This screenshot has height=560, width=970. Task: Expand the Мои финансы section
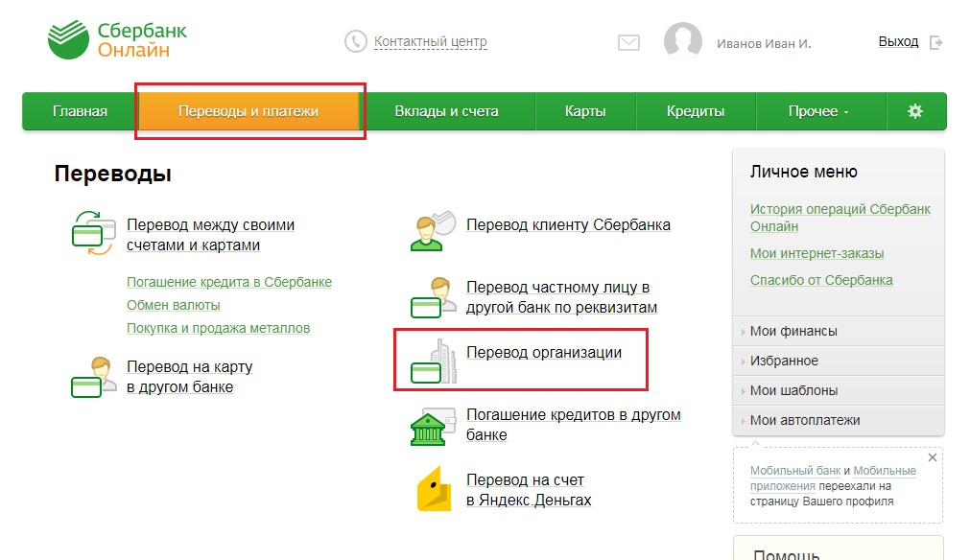(x=839, y=332)
